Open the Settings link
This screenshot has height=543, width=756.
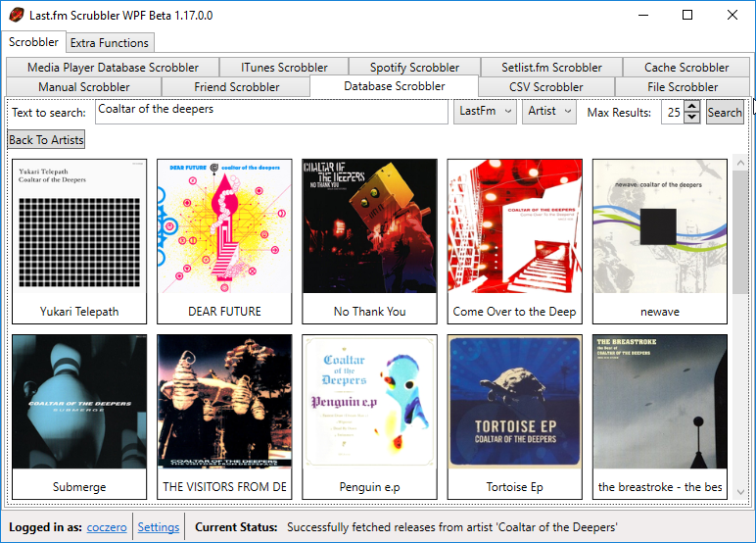coord(158,527)
